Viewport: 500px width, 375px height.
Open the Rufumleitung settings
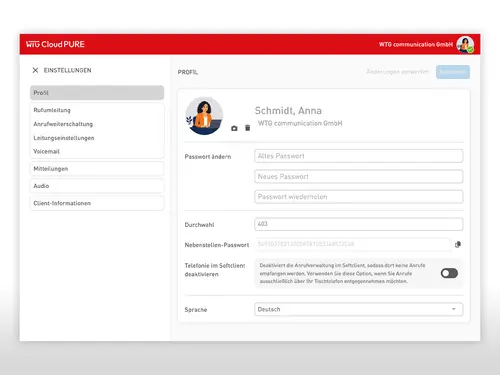[x=97, y=110]
